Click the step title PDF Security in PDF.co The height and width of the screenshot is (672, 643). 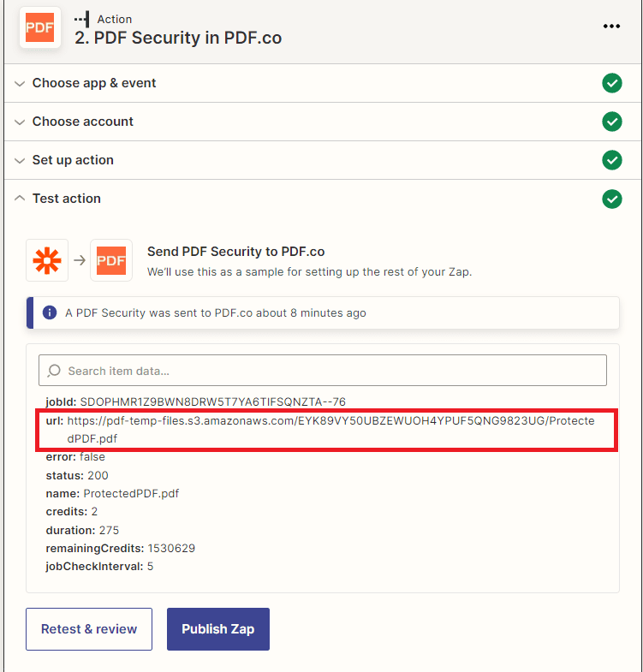point(178,38)
